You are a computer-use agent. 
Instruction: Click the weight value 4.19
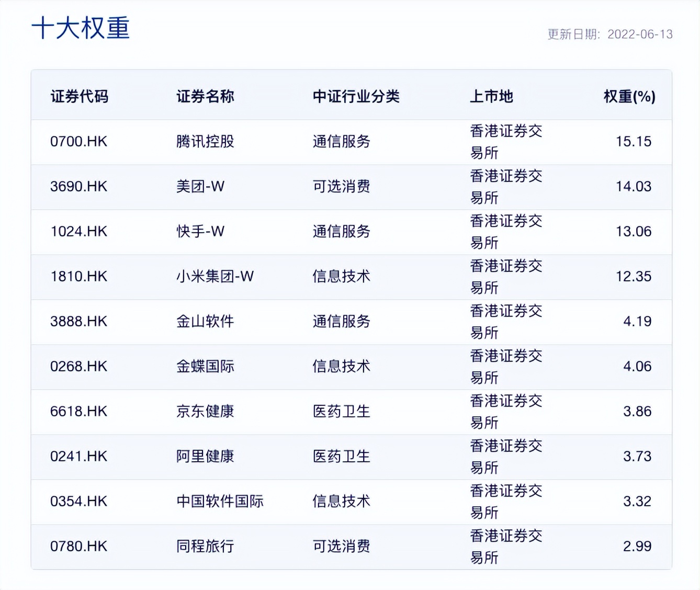[x=637, y=322]
